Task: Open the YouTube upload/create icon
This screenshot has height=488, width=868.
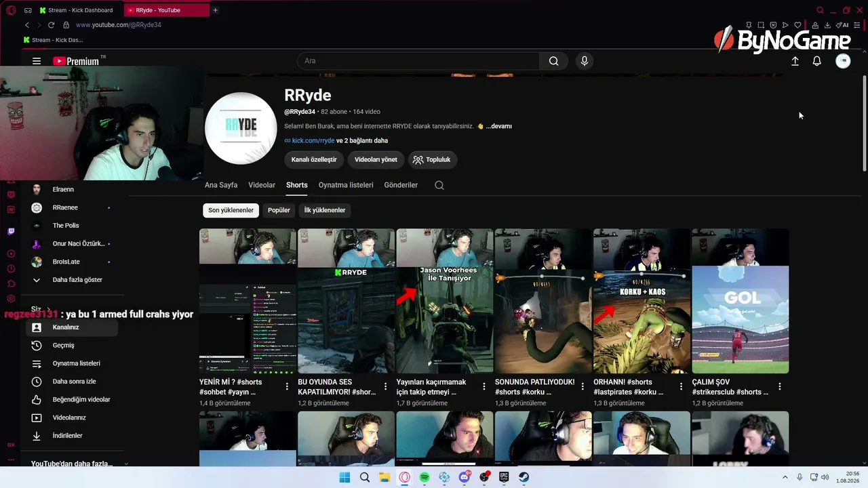Action: (x=795, y=61)
